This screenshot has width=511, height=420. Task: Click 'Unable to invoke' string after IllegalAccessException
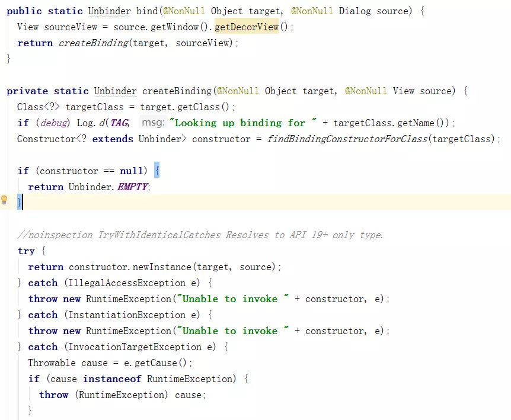click(232, 299)
